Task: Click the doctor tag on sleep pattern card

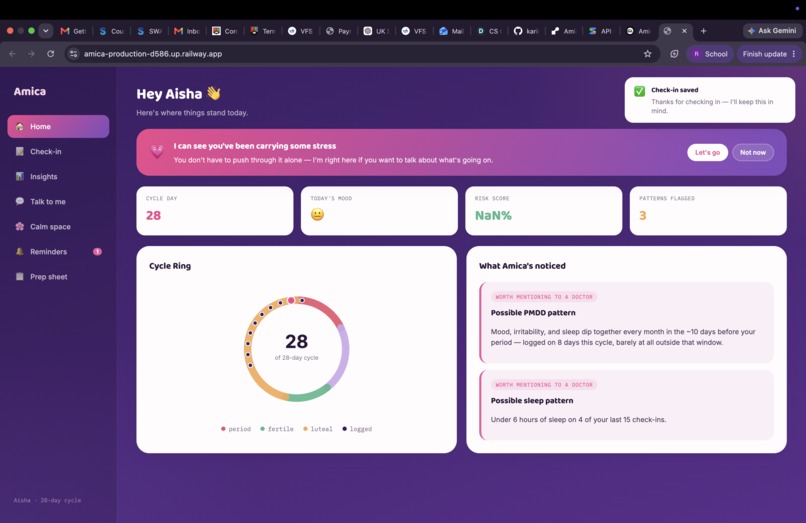Action: (x=544, y=385)
